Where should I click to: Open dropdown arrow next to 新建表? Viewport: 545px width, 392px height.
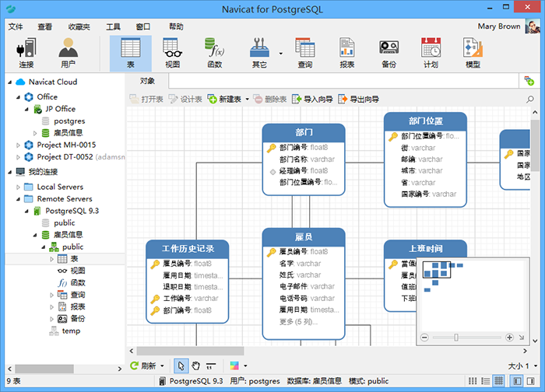coord(247,100)
